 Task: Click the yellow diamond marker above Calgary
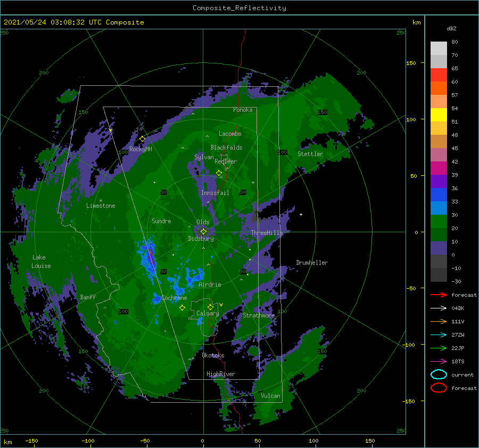pyautogui.click(x=210, y=307)
